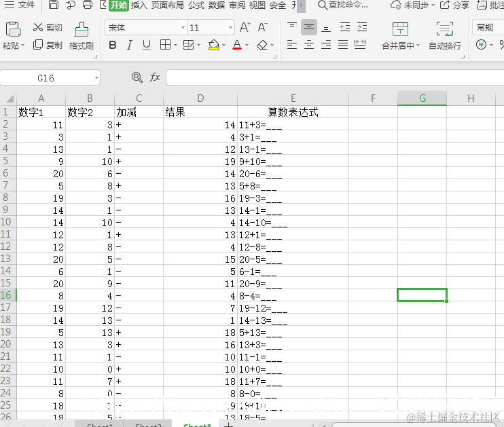504x427 pixels.
Task: Click cell containing 14-10=___
Action: pos(293,223)
